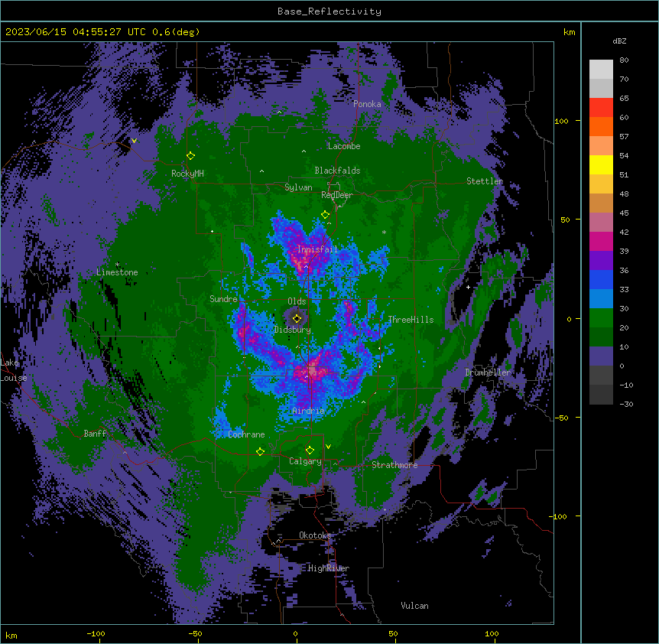
Task: Click the Base_Reflectivity title text
Action: point(329,11)
